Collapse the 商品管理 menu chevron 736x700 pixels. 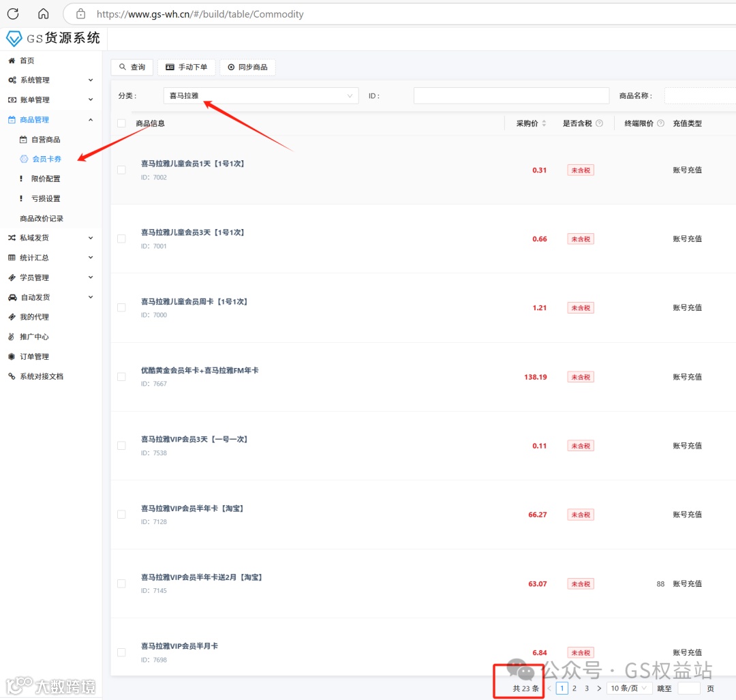pyautogui.click(x=91, y=120)
